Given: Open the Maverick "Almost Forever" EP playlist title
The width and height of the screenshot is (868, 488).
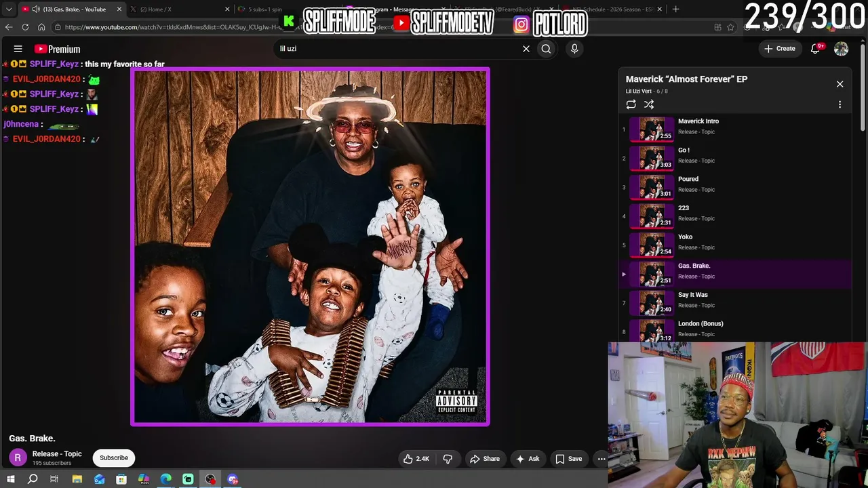Looking at the screenshot, I should pyautogui.click(x=686, y=79).
